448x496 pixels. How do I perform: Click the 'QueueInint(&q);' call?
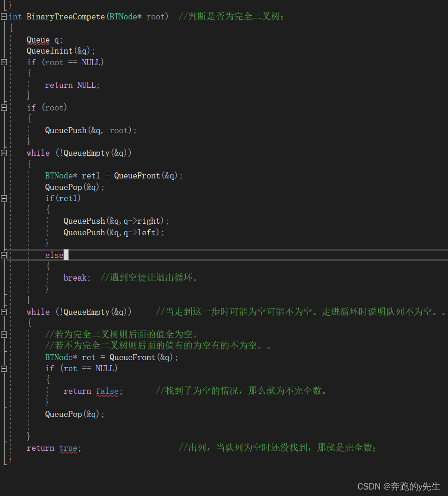point(61,51)
